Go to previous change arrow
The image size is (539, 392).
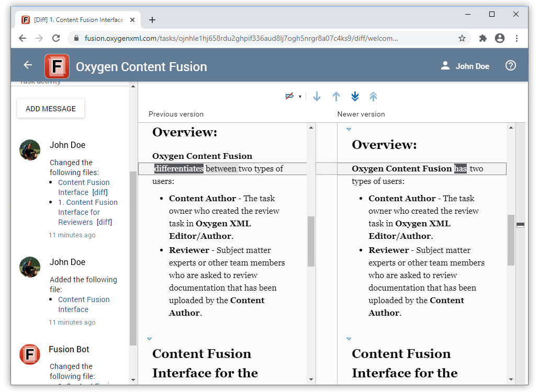click(336, 97)
